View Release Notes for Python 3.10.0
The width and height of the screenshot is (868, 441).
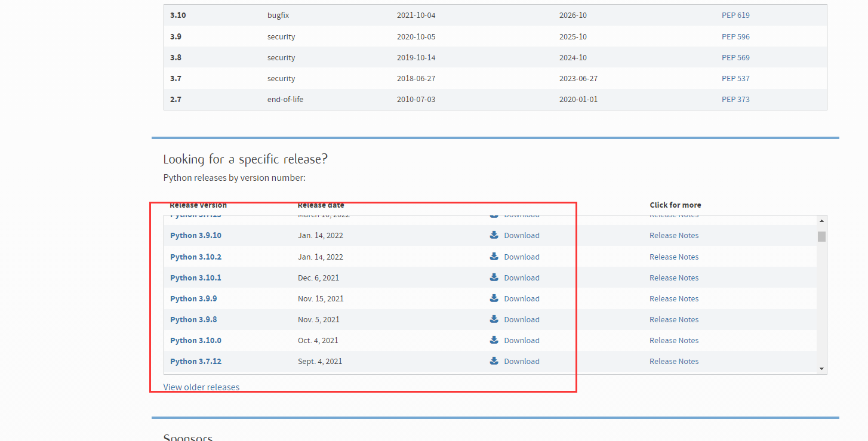pos(674,341)
